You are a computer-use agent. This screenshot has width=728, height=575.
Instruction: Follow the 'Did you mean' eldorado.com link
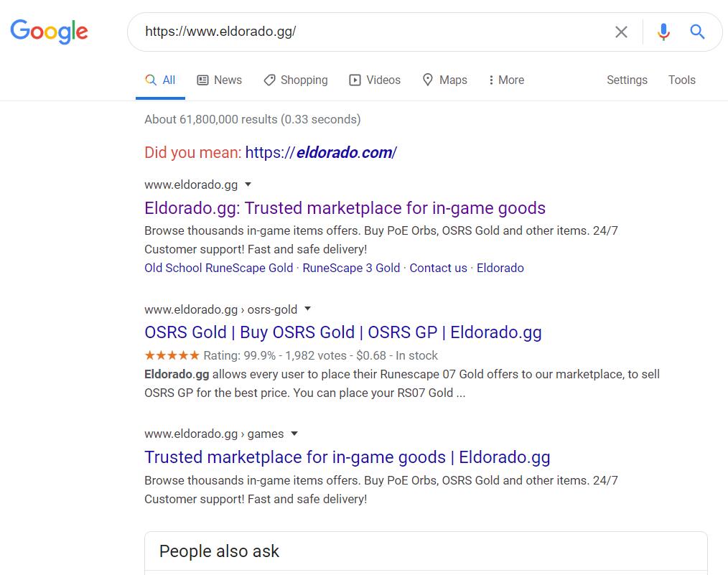pyautogui.click(x=321, y=152)
